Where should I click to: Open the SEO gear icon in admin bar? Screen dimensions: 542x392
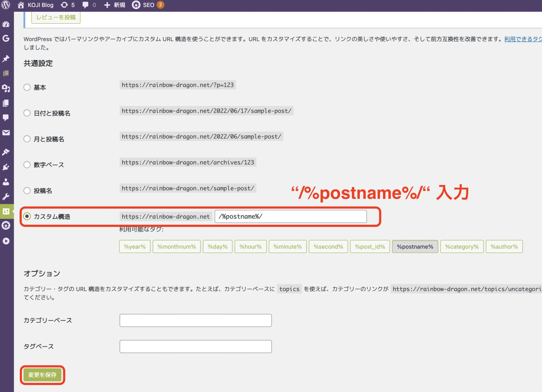coord(136,5)
